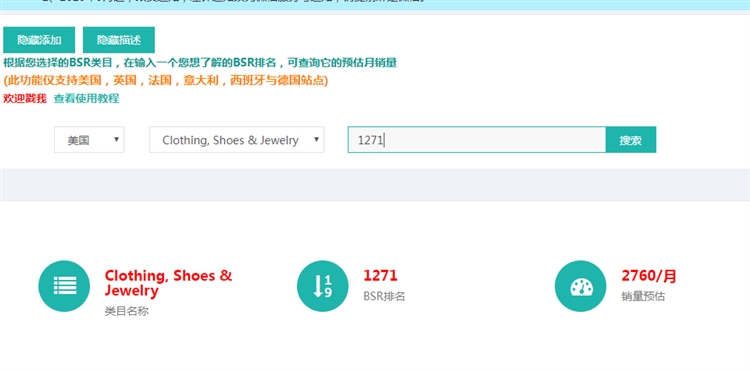Viewport: 750px width, 371px height.
Task: Select the red 1271 BSR rank value
Action: (380, 275)
